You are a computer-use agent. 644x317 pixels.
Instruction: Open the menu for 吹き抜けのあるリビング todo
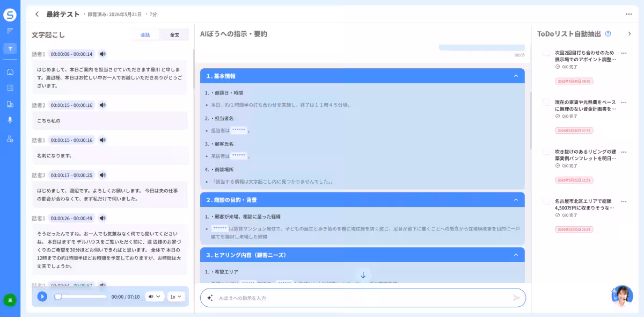(x=624, y=152)
